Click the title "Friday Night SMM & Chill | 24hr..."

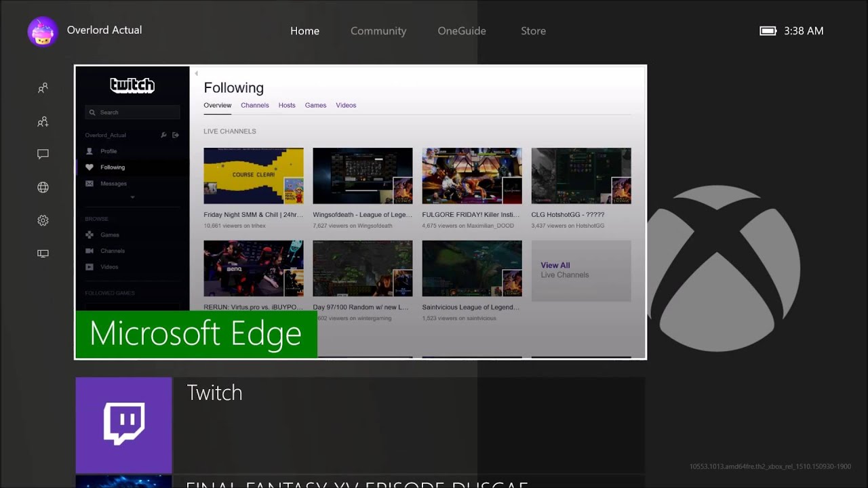(254, 215)
